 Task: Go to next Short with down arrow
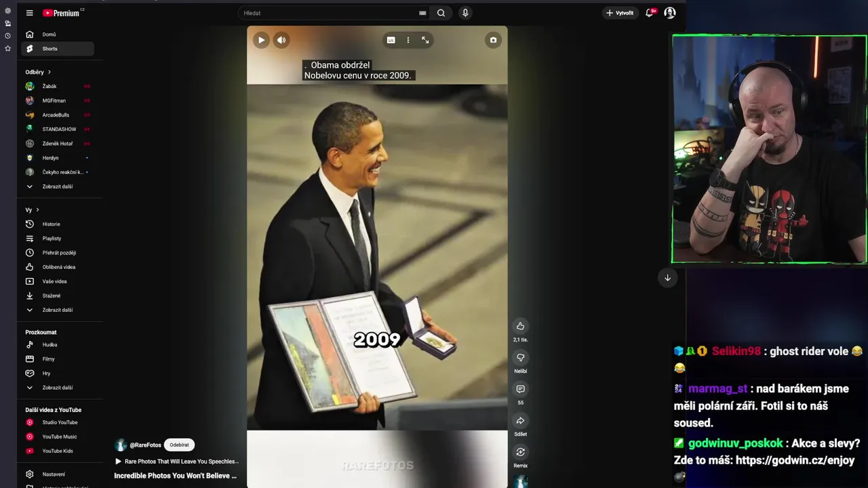click(x=667, y=278)
